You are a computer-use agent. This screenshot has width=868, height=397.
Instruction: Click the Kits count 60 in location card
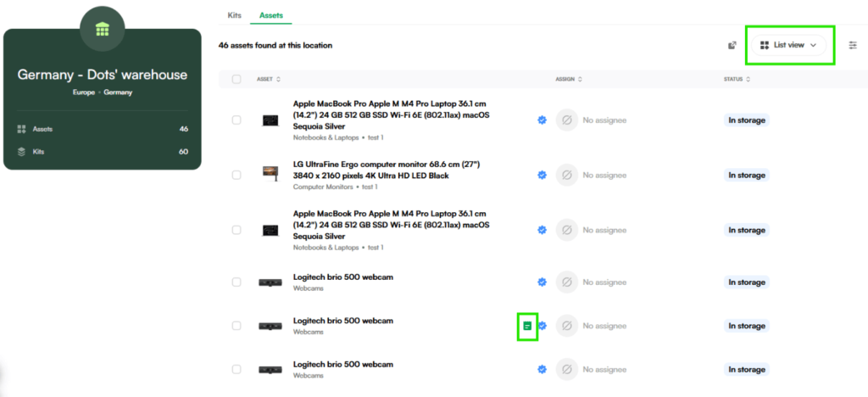183,152
